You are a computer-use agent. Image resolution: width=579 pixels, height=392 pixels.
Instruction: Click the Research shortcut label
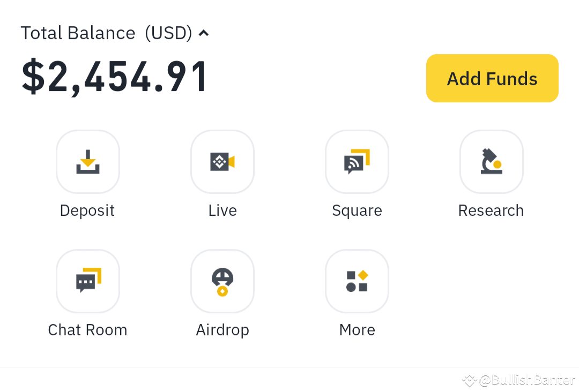point(491,210)
